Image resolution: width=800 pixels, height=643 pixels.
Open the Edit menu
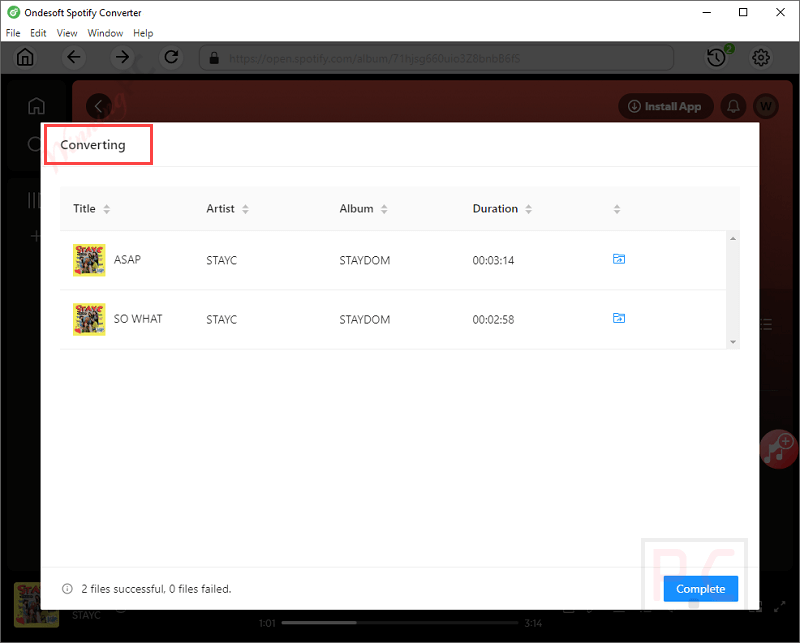click(x=38, y=33)
